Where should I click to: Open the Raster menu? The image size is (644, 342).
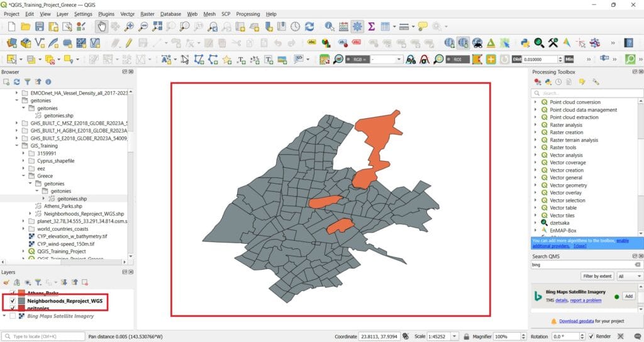click(x=147, y=14)
